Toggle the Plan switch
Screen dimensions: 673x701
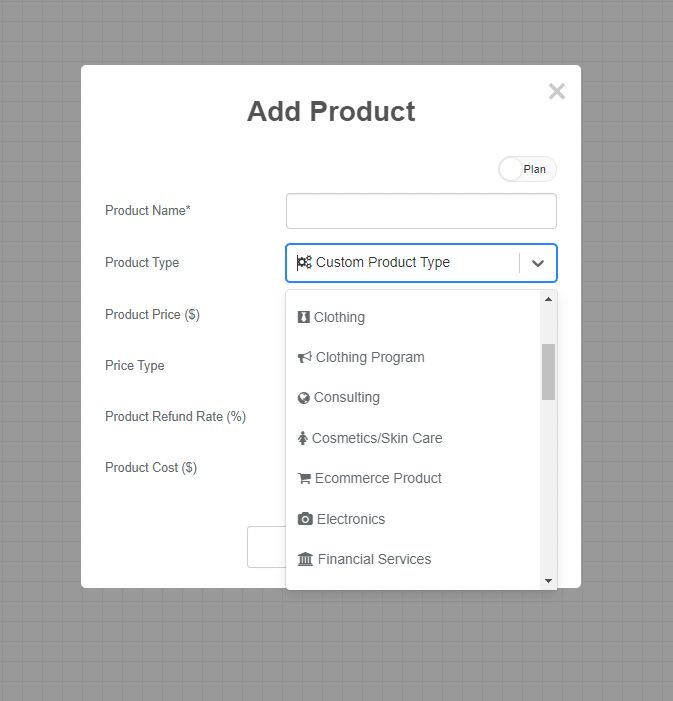click(x=528, y=169)
